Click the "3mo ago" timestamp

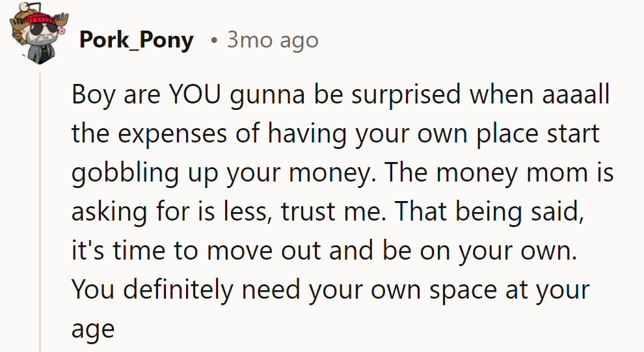click(x=273, y=40)
